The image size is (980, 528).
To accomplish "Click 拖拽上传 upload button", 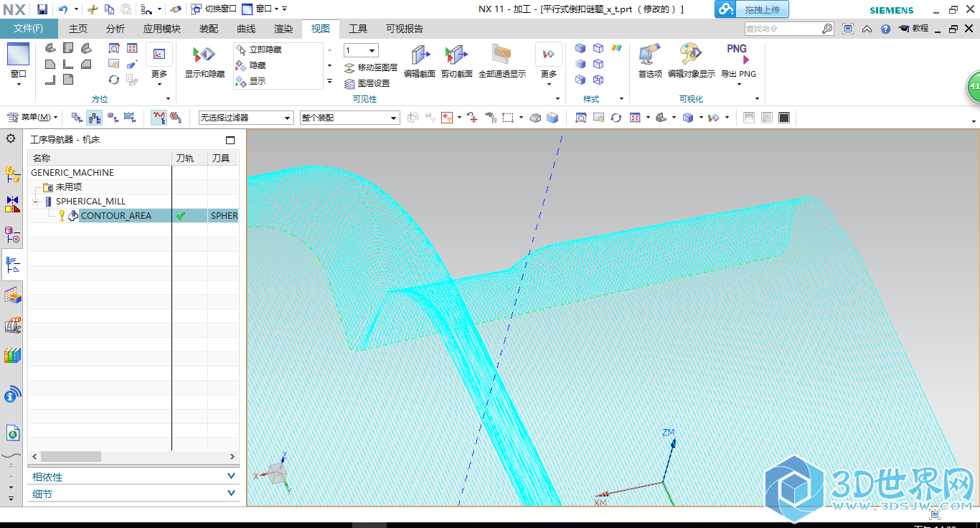I will click(752, 9).
